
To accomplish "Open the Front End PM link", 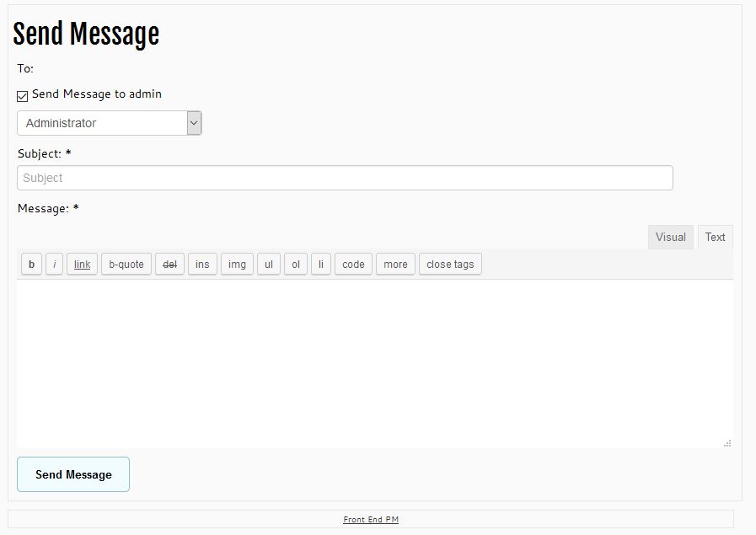I will click(x=371, y=520).
